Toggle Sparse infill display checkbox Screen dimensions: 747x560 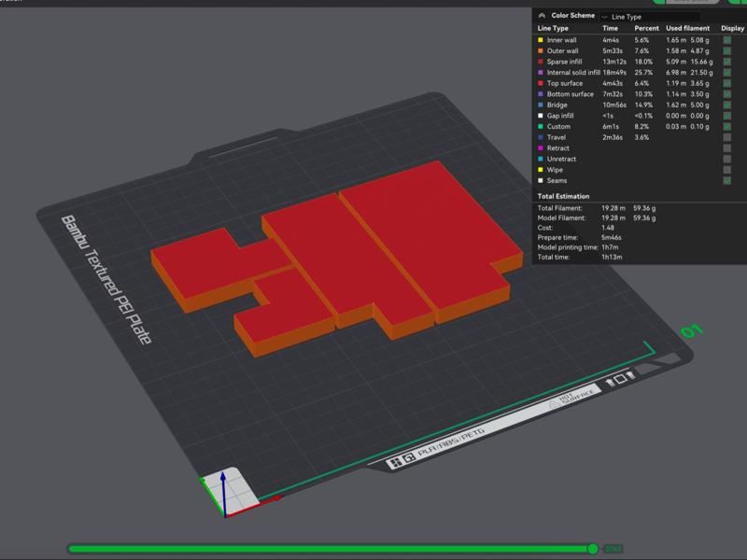726,63
